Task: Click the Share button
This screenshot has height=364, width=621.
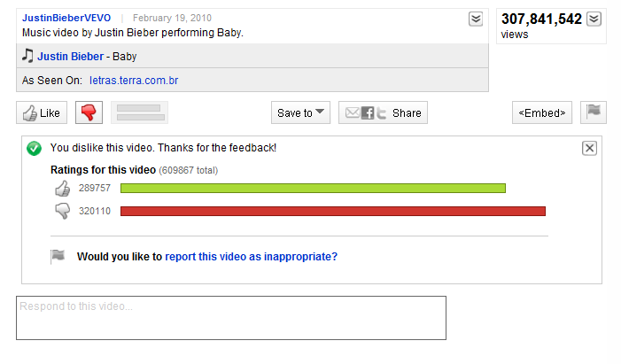Action: coord(384,112)
